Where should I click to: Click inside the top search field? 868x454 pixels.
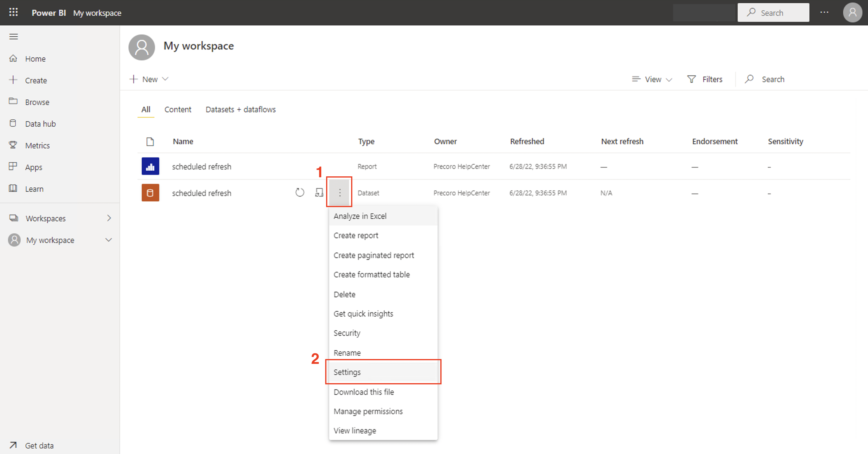pyautogui.click(x=774, y=12)
